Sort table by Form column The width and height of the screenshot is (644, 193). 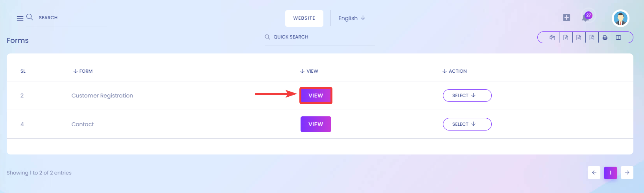point(83,71)
